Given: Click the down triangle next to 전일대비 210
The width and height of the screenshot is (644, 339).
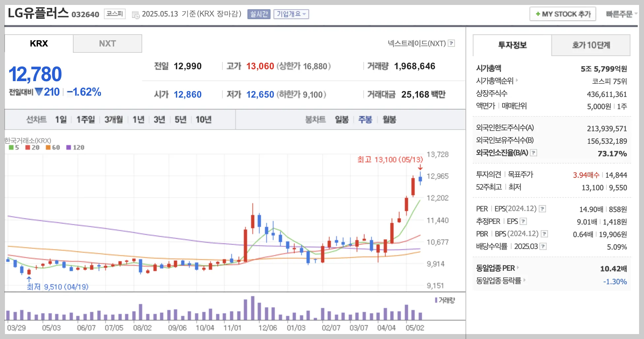Looking at the screenshot, I should [x=39, y=92].
